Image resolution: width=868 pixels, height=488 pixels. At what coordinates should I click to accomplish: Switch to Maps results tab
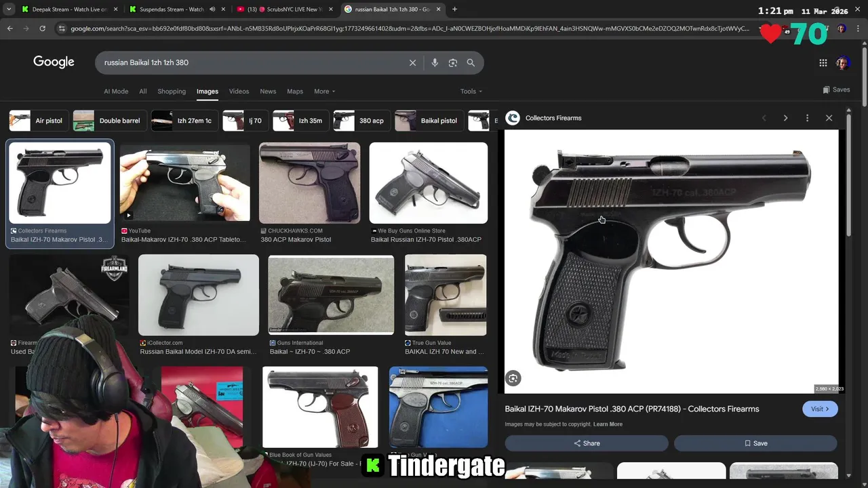coord(295,91)
